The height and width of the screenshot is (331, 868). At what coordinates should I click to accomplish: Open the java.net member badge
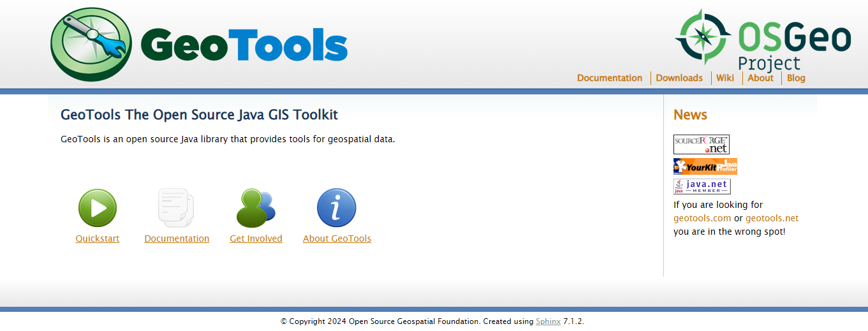coord(702,186)
